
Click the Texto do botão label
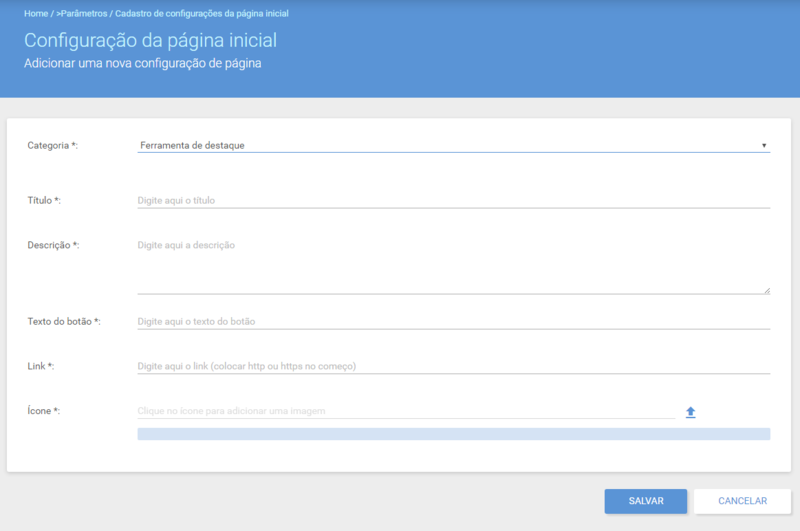point(64,321)
